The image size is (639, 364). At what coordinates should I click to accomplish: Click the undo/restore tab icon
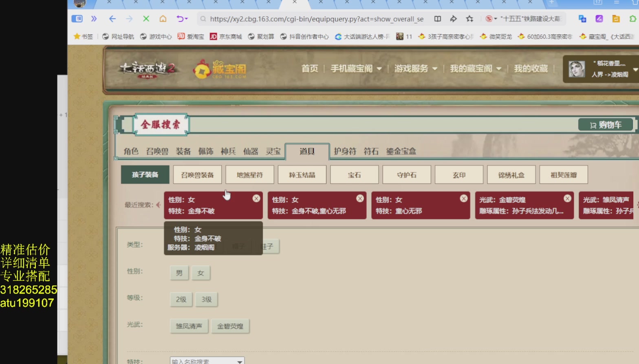[x=180, y=19]
